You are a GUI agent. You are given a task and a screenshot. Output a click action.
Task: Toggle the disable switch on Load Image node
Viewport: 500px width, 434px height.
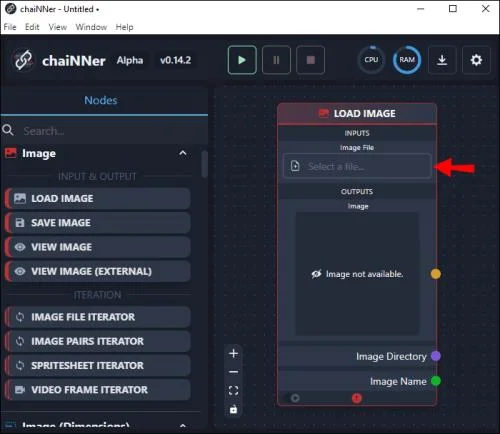(292, 398)
